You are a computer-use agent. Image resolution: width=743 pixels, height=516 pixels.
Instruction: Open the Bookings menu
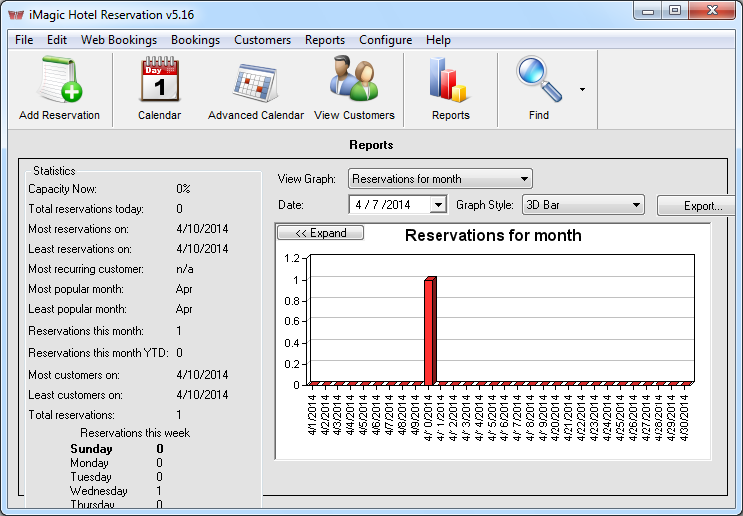(x=195, y=40)
